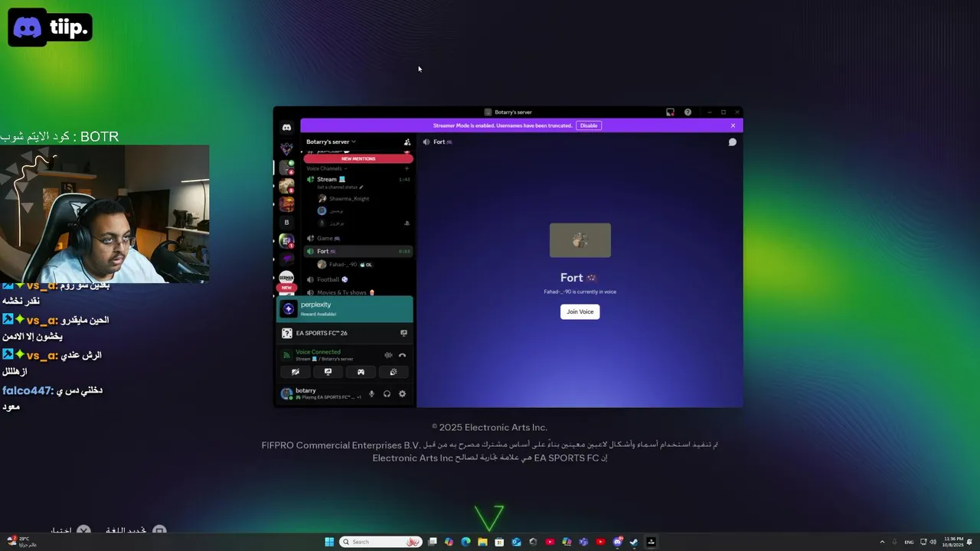980x551 pixels.
Task: Dismiss the Streamer Mode banner
Action: (x=733, y=126)
